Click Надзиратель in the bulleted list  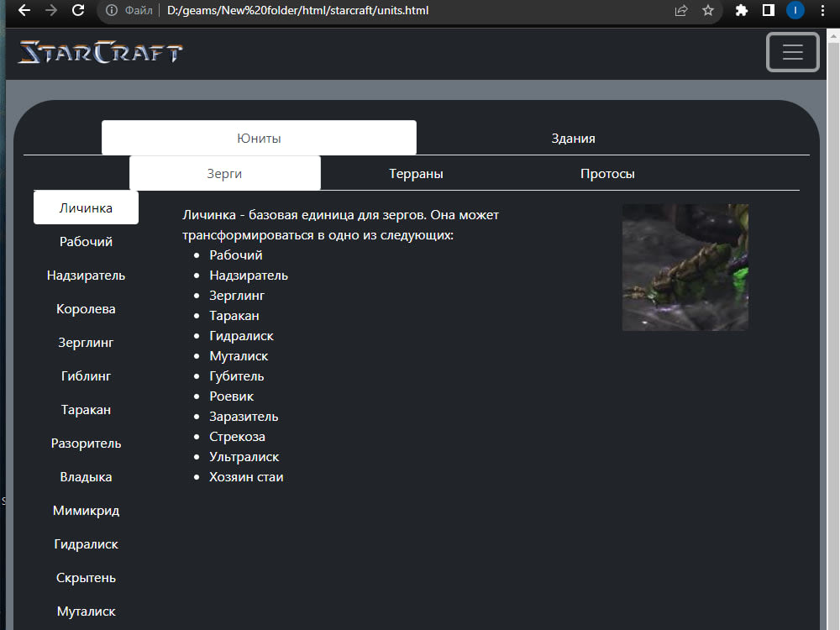[249, 276]
